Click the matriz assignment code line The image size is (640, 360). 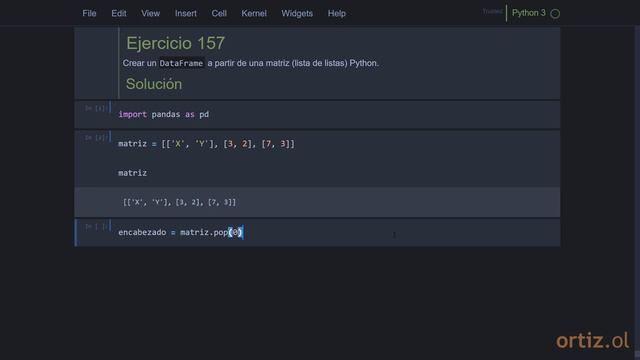click(206, 144)
